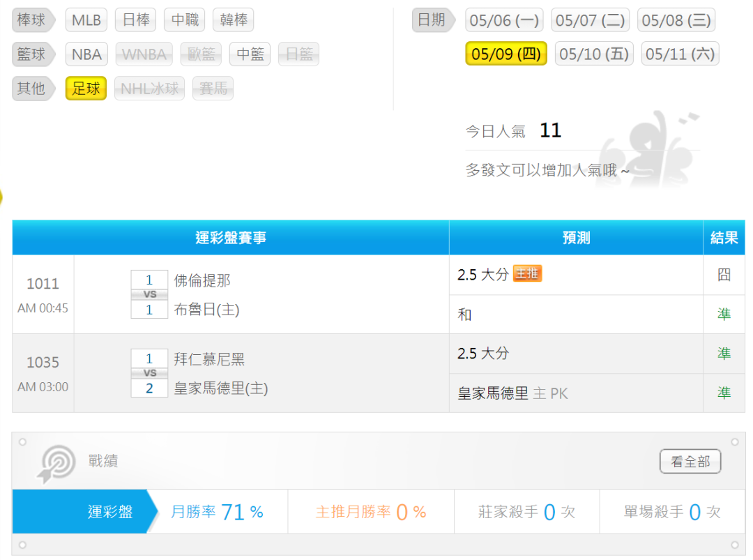Click match number 1035

pyautogui.click(x=43, y=363)
